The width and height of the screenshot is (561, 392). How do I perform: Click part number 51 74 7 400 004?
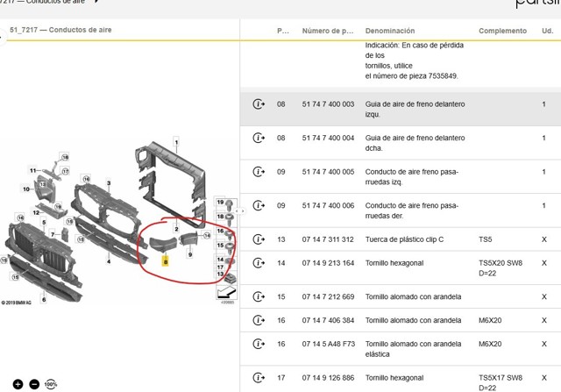pyautogui.click(x=328, y=138)
